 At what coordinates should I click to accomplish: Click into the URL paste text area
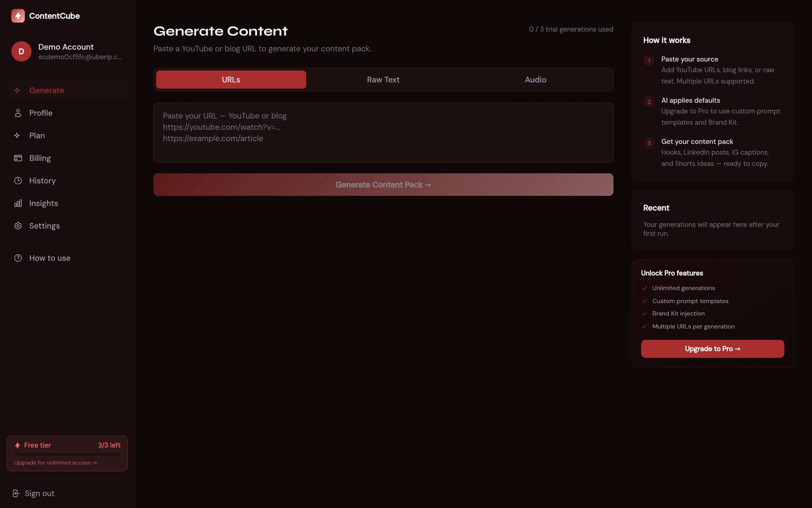[383, 133]
